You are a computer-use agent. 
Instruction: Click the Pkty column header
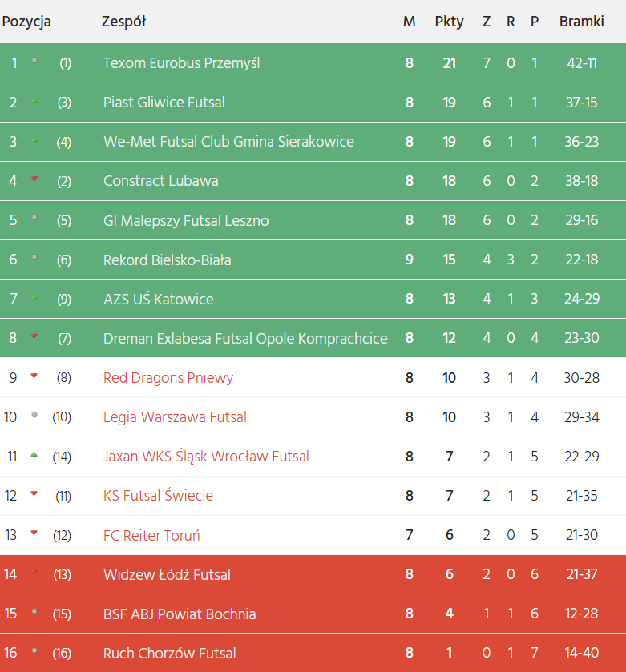click(449, 22)
